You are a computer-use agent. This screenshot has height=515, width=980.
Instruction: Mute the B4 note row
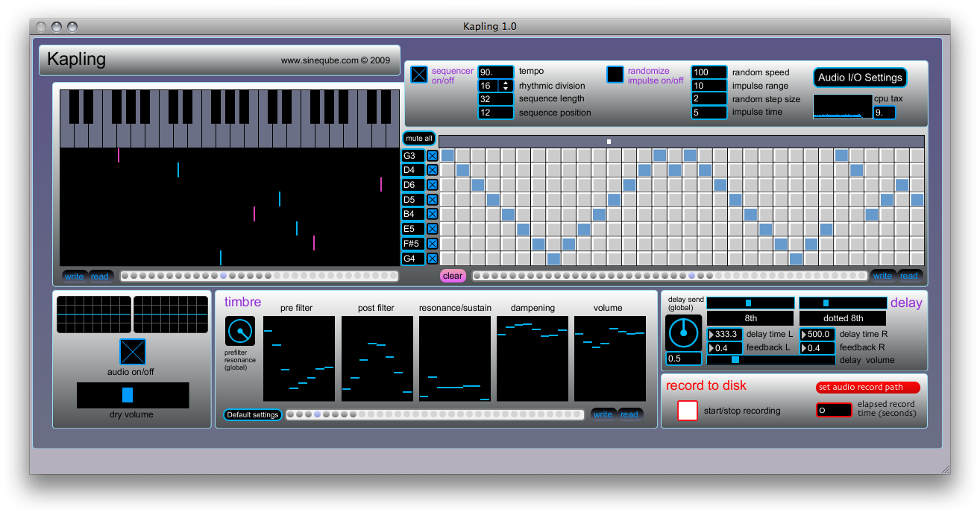432,215
